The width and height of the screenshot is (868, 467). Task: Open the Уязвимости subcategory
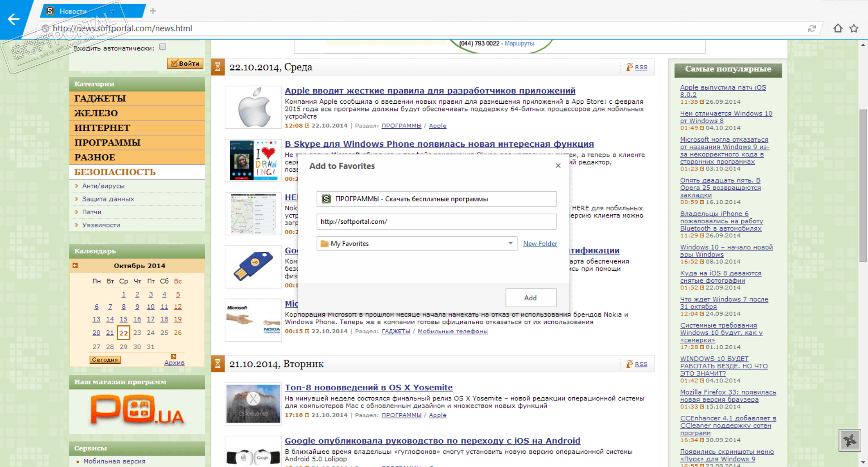coord(101,225)
